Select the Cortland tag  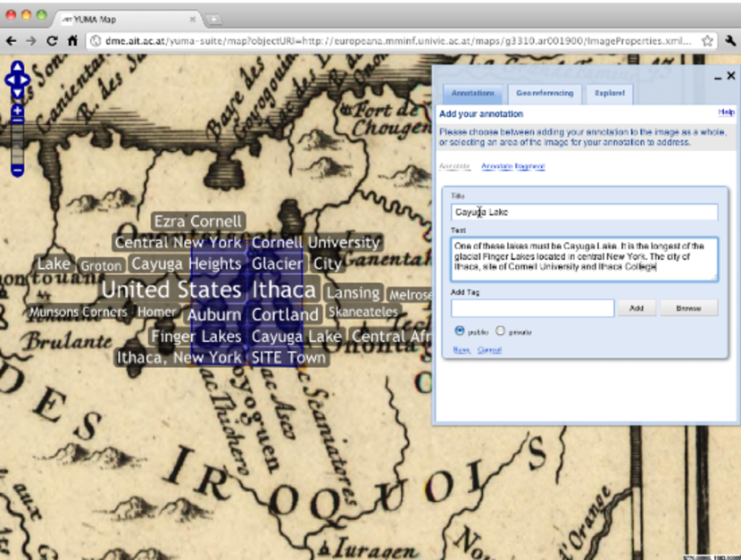285,314
